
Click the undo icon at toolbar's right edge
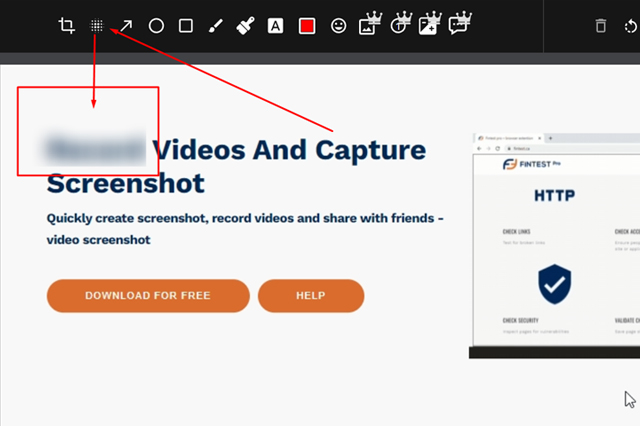(x=631, y=26)
